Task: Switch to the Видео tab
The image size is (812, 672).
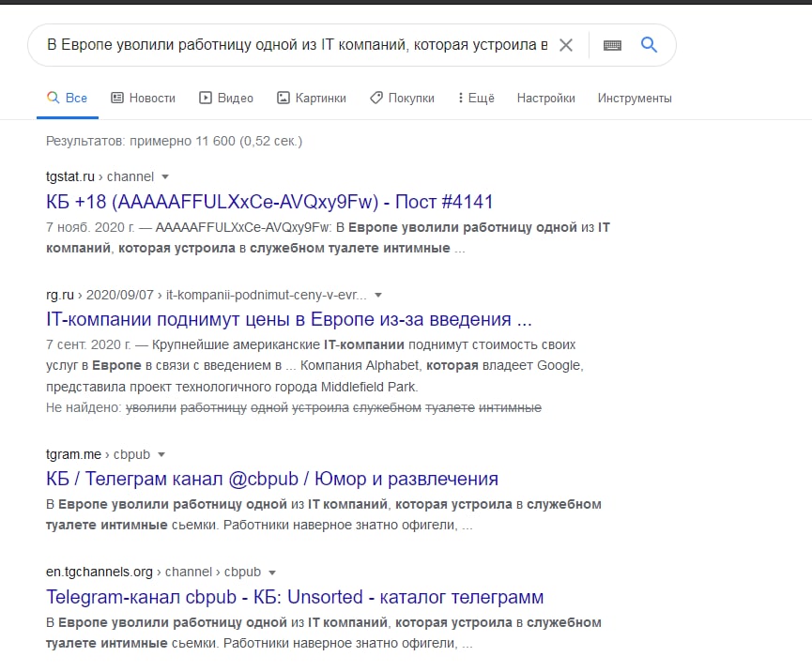Action: 226,98
